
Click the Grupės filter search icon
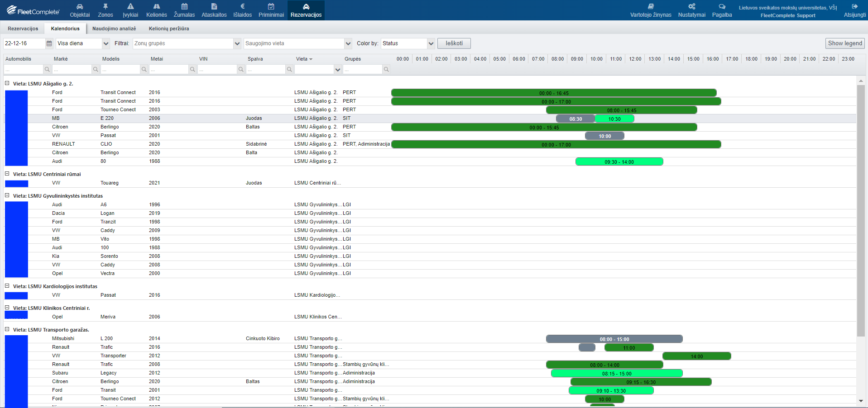coord(386,69)
